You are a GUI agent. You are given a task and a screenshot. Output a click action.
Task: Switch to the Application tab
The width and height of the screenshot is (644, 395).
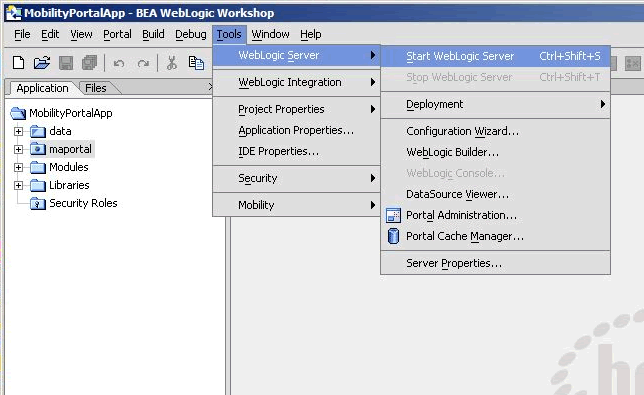point(42,88)
